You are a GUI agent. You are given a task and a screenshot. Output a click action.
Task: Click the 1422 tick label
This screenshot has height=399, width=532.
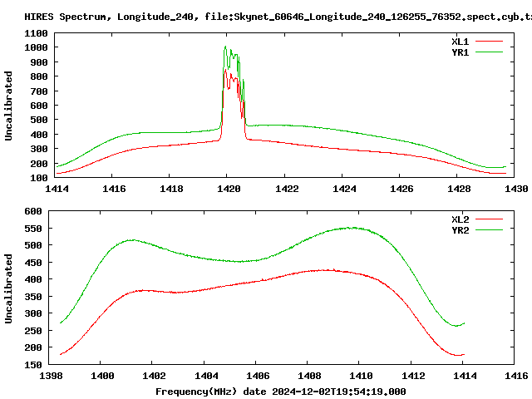pyautogui.click(x=287, y=189)
